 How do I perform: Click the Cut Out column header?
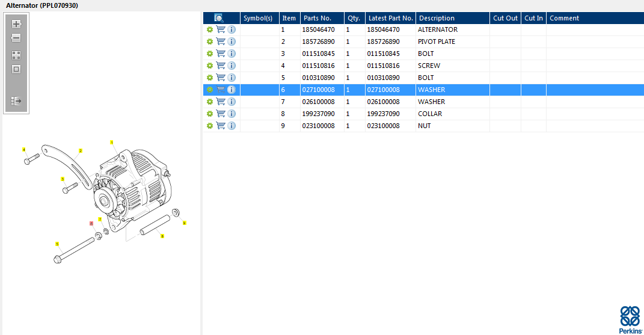pyautogui.click(x=505, y=18)
